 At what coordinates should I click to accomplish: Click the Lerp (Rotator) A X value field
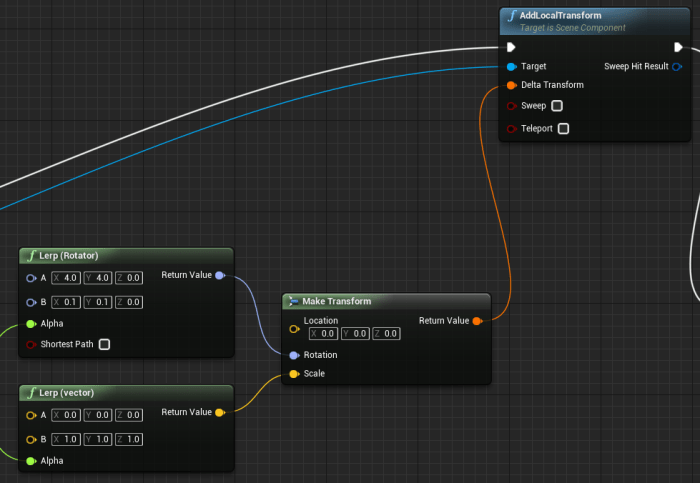(x=70, y=278)
